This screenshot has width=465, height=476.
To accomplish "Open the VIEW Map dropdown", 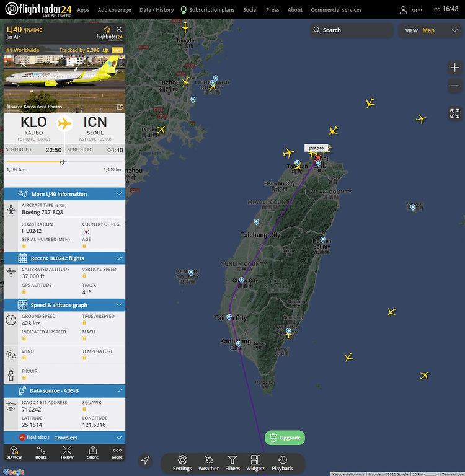I will [x=432, y=30].
